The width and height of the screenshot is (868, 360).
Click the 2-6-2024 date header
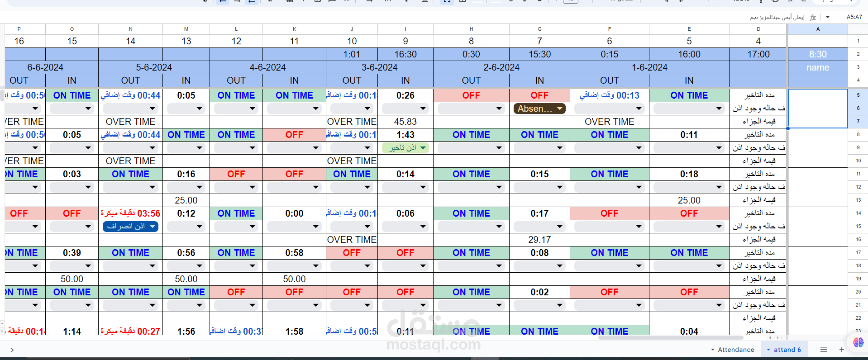(x=501, y=67)
